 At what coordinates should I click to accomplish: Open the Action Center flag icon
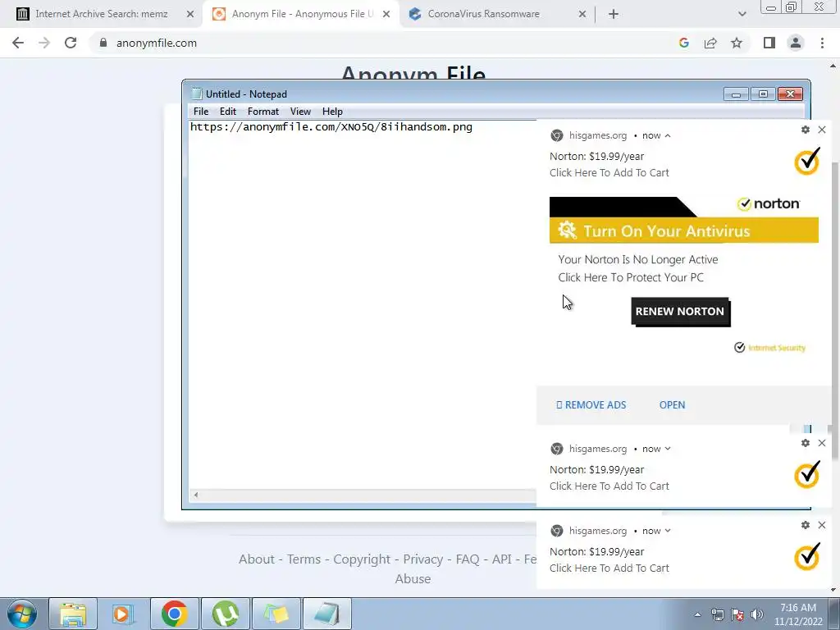737,614
